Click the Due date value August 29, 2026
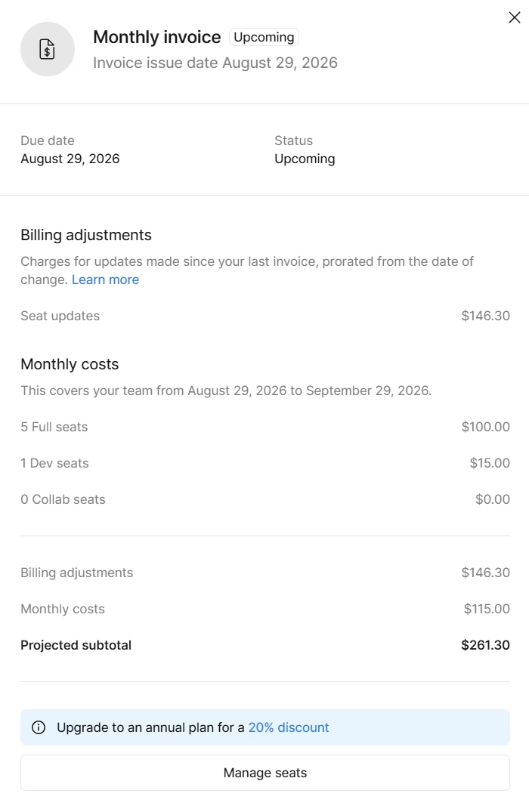The width and height of the screenshot is (529, 812). pos(70,159)
